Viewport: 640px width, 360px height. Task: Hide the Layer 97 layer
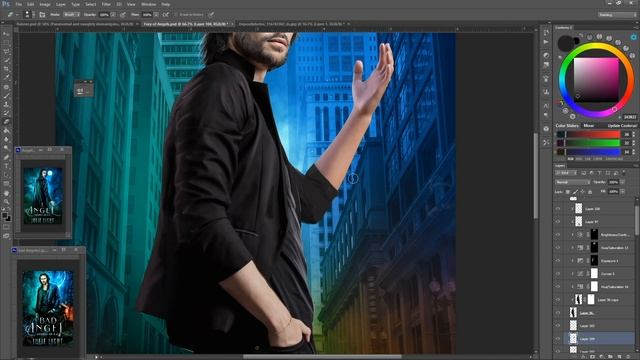click(558, 222)
